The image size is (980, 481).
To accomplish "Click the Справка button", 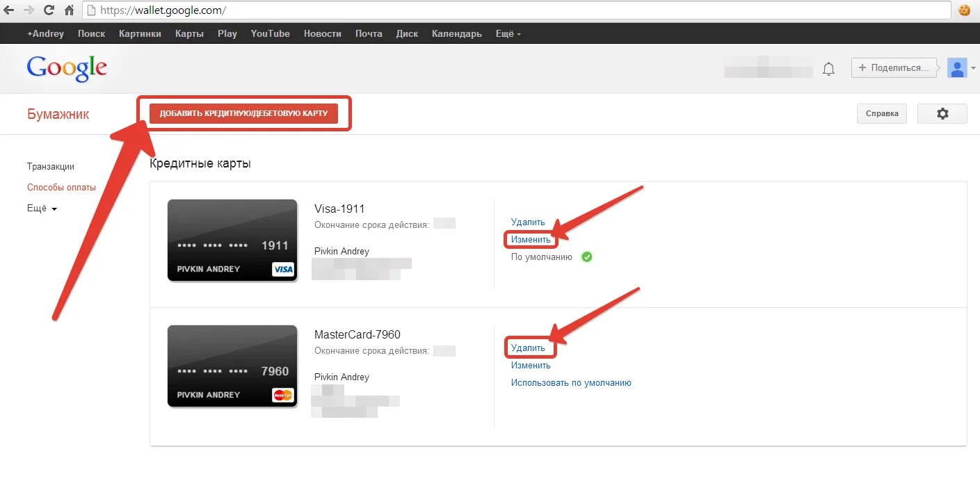I will click(x=882, y=114).
